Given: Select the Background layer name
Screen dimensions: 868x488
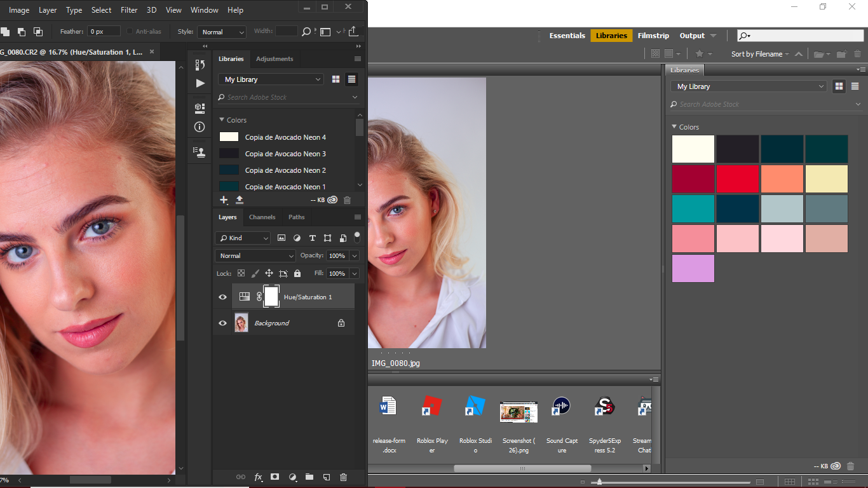Looking at the screenshot, I should (x=271, y=323).
